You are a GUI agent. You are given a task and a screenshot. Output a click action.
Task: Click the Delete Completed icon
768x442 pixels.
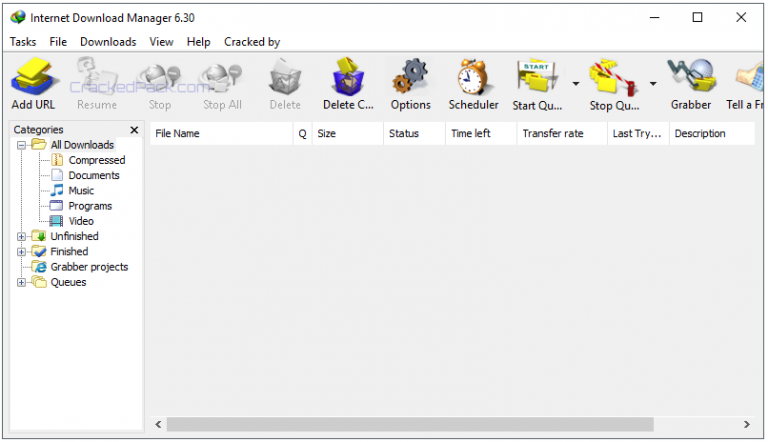pos(348,76)
